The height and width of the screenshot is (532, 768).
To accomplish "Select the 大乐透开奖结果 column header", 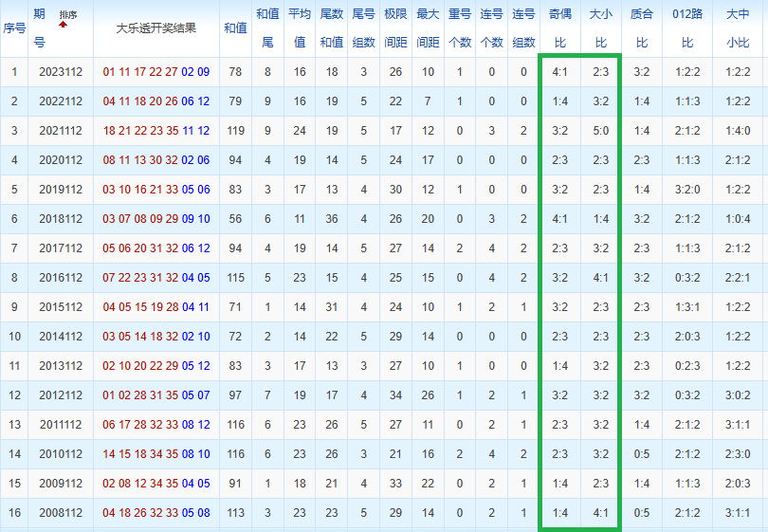I will click(156, 28).
